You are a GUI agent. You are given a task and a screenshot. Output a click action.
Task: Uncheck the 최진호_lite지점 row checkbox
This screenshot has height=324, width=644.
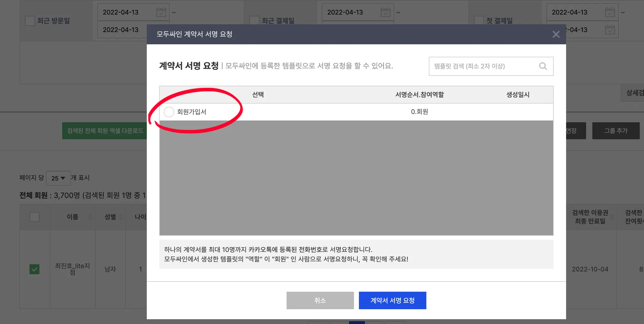(x=34, y=269)
